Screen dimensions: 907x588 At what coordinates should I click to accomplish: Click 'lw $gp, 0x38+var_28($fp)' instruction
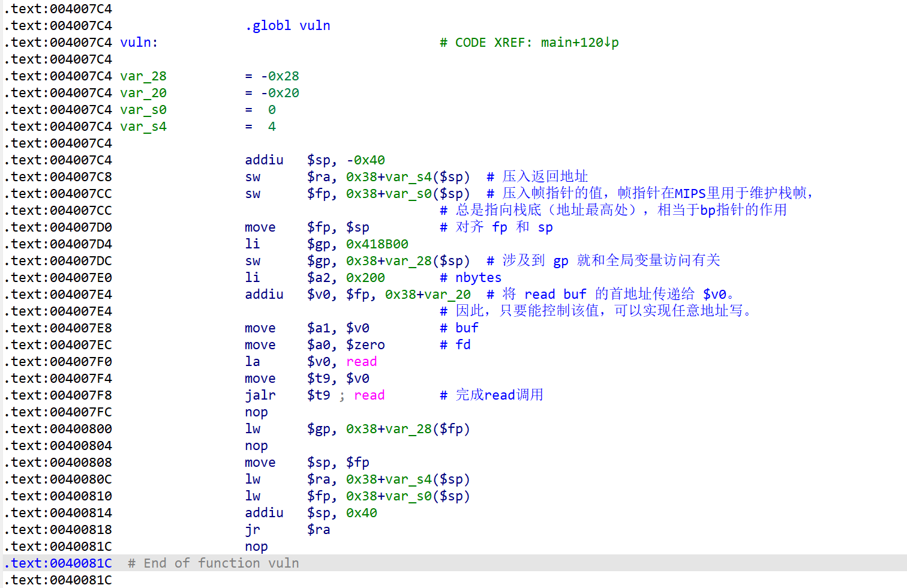click(x=358, y=429)
